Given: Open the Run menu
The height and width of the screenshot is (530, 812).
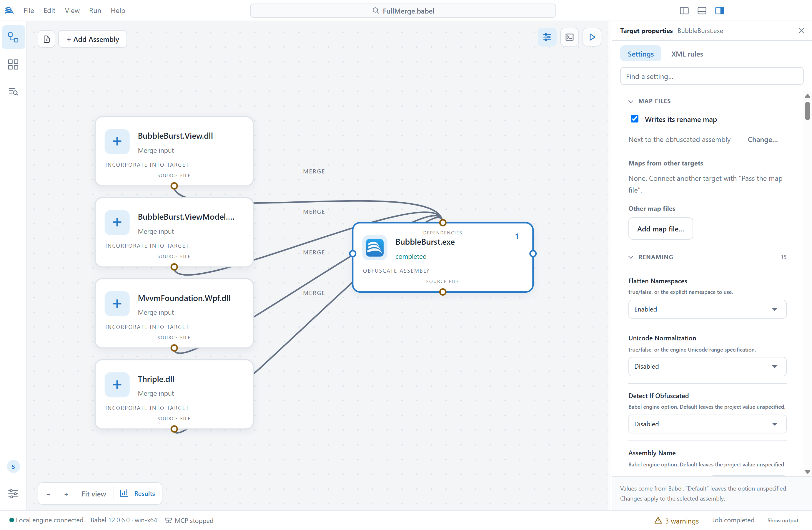Looking at the screenshot, I should pyautogui.click(x=95, y=11).
